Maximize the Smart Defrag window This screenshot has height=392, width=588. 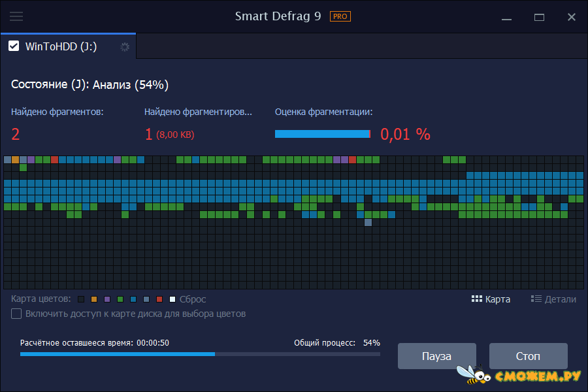coord(539,17)
